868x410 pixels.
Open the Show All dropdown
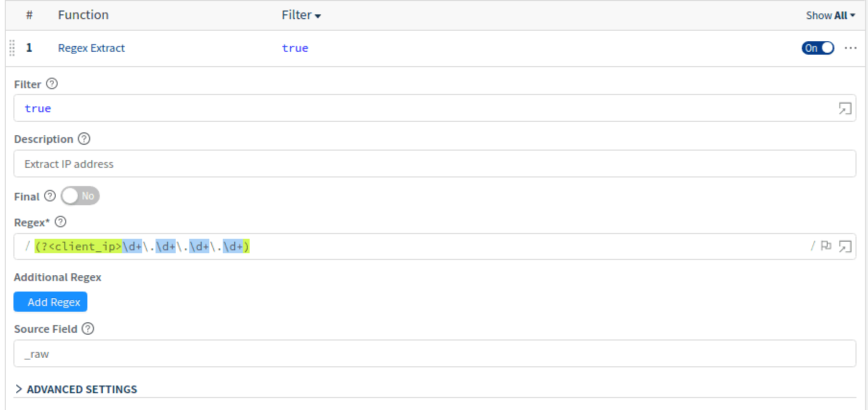click(x=831, y=15)
